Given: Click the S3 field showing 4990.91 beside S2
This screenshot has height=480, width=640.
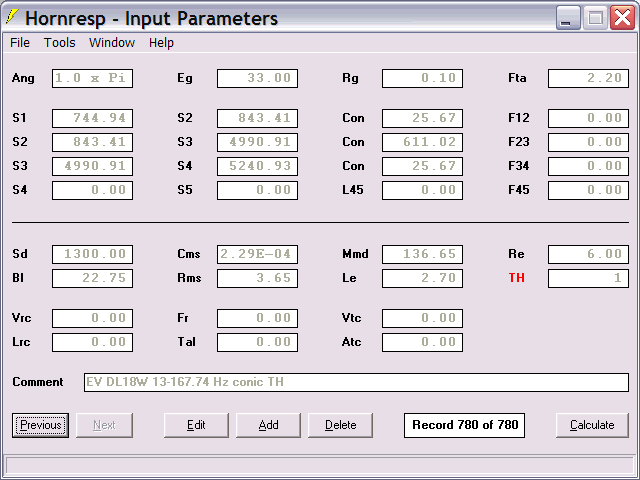Looking at the screenshot, I should pyautogui.click(x=258, y=142).
